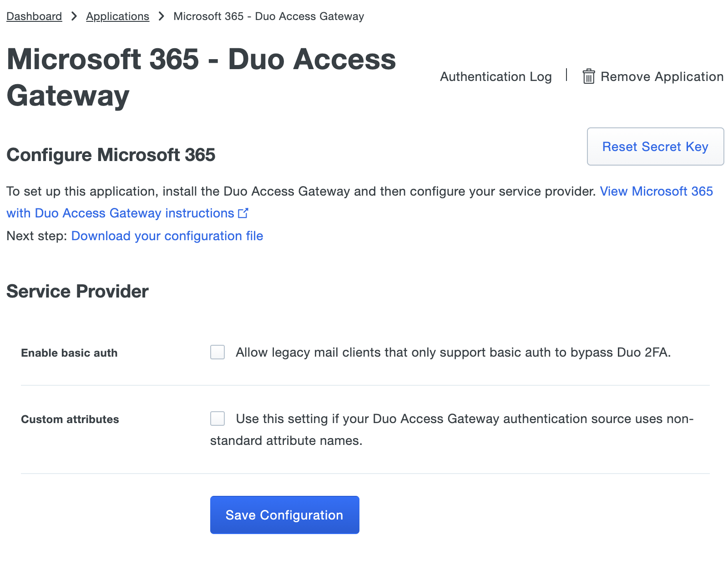Click the chevron separator after Applications
Viewport: 728px width, 565px height.
point(161,16)
